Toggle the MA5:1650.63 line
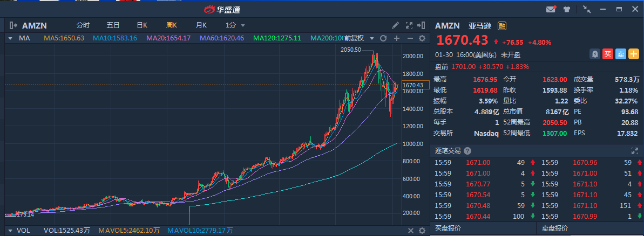 tap(64, 38)
